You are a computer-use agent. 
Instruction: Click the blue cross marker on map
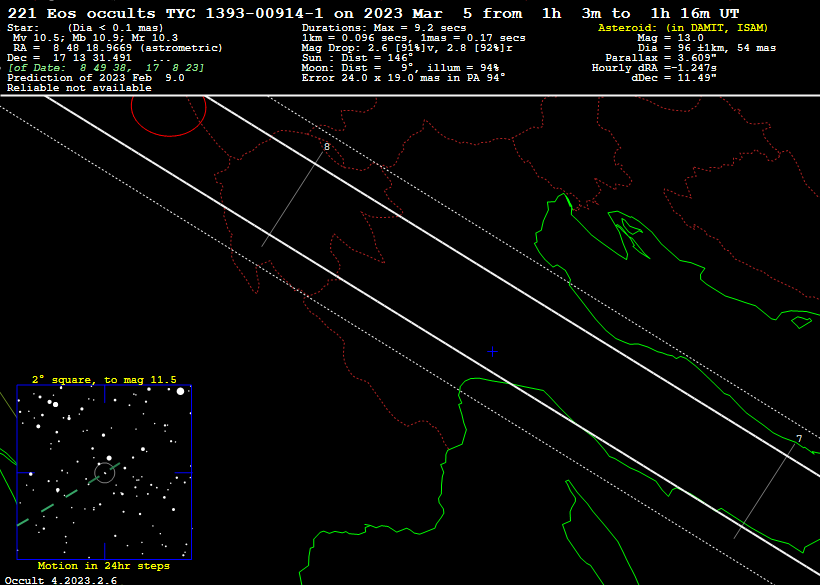[492, 352]
